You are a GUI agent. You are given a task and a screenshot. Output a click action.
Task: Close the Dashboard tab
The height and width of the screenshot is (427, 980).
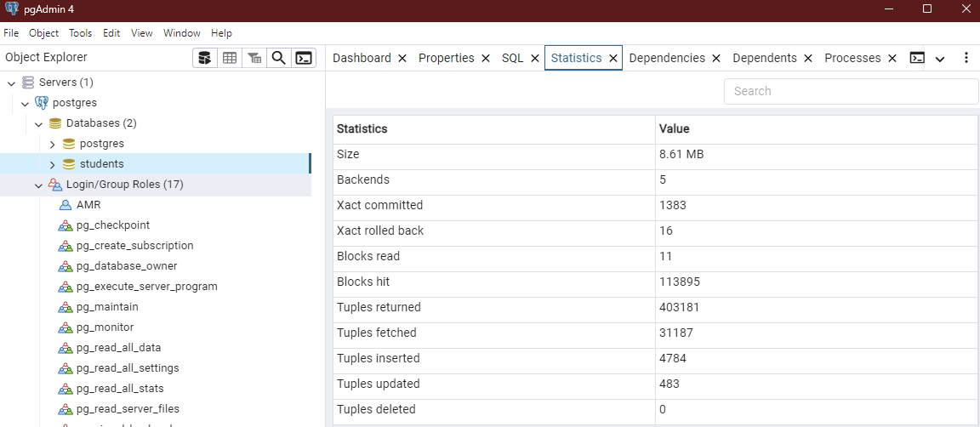tap(402, 58)
